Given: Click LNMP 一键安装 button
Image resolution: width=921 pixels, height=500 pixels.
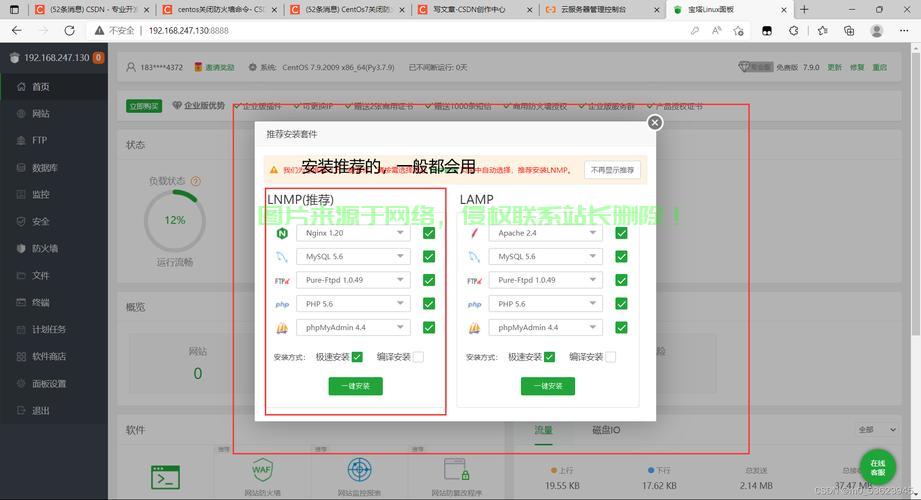Looking at the screenshot, I should click(355, 386).
